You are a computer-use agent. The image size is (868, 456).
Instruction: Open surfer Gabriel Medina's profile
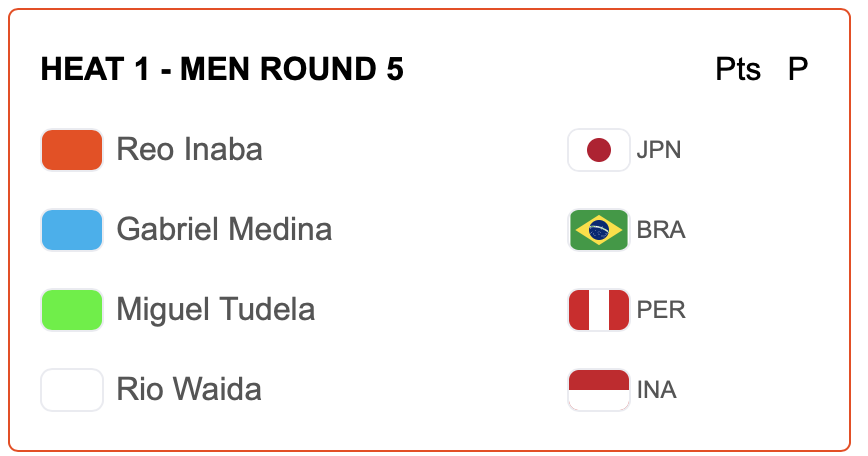(224, 230)
